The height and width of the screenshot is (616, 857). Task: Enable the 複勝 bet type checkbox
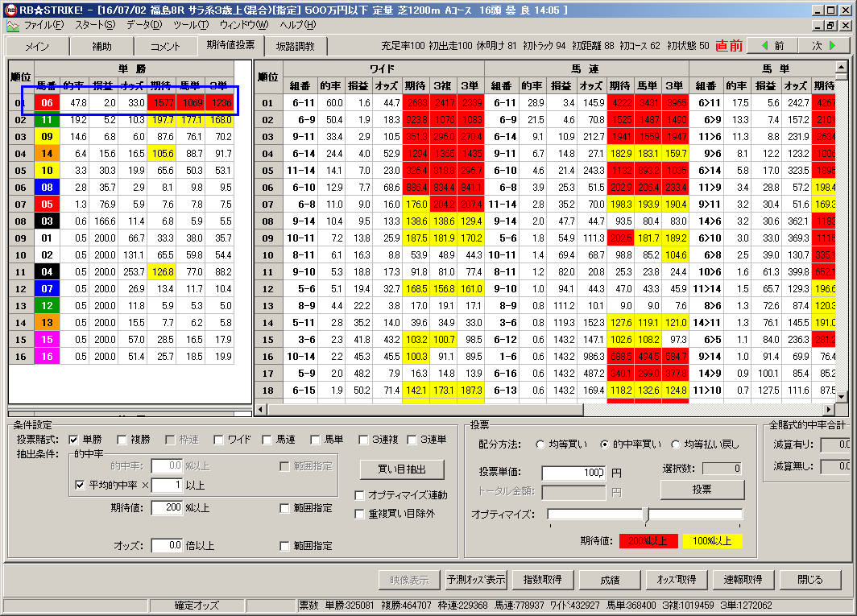tap(122, 440)
